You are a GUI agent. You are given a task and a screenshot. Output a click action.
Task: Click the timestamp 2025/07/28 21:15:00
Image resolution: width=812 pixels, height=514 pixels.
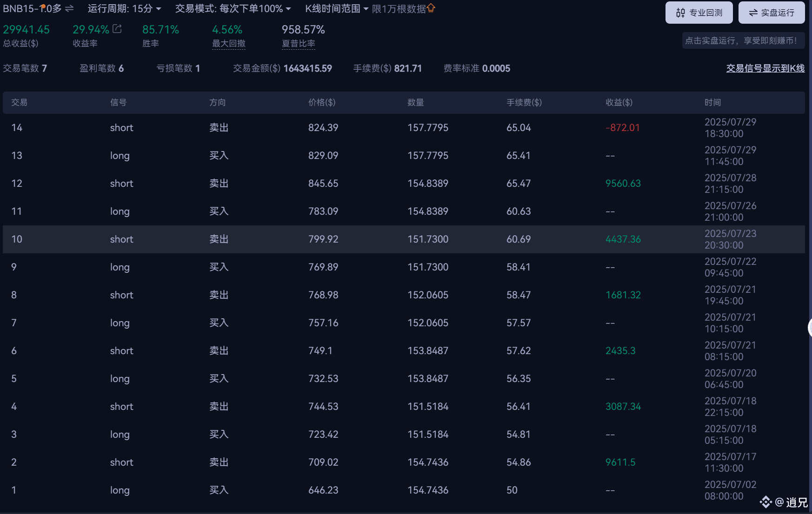[731, 184]
